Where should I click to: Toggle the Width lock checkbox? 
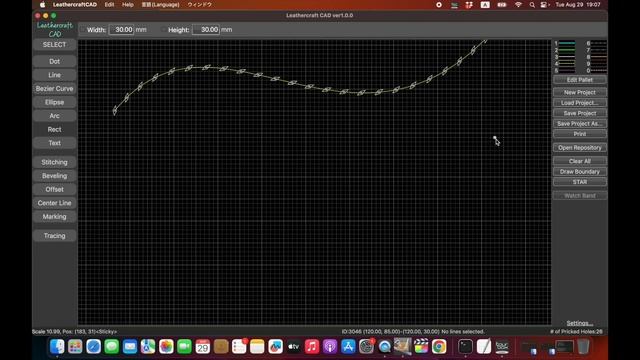[83, 30]
